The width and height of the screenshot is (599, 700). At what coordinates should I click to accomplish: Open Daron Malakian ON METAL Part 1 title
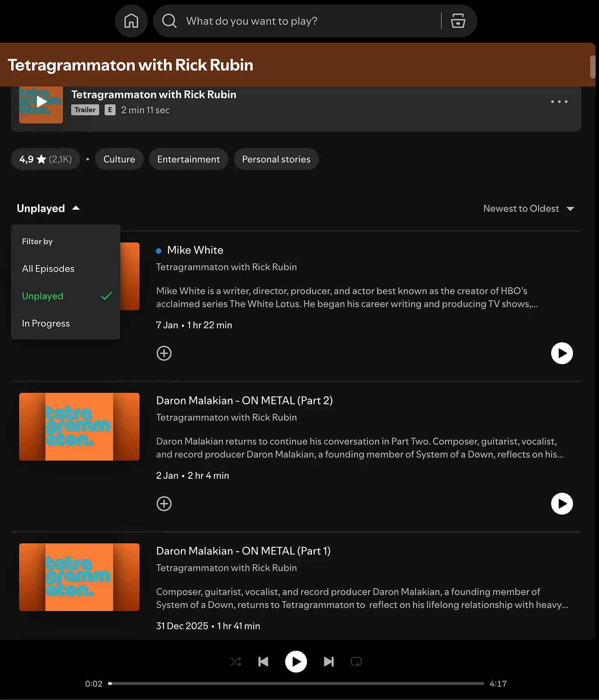[x=243, y=551]
